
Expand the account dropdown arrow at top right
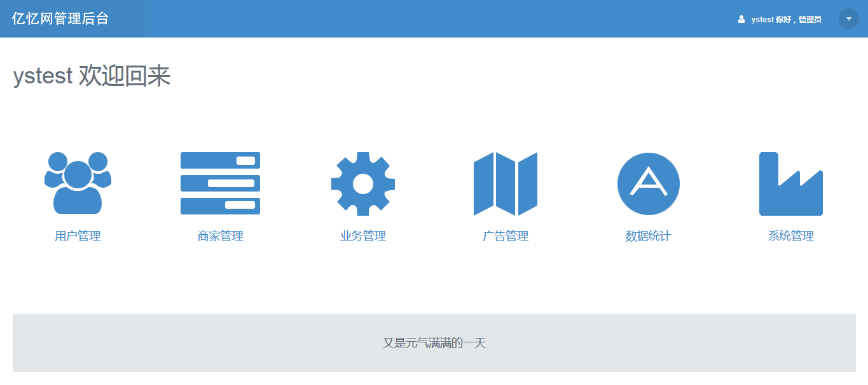848,19
